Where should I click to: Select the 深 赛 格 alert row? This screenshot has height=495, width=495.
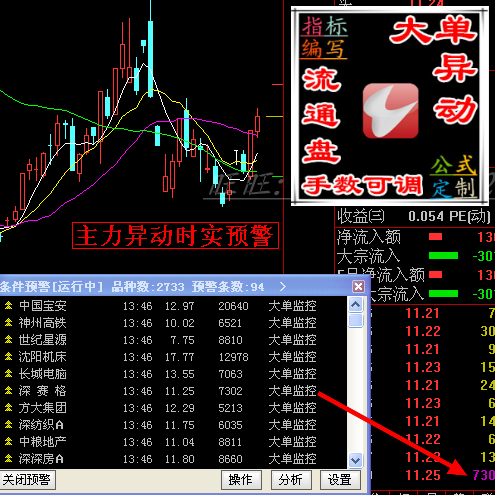(173, 391)
